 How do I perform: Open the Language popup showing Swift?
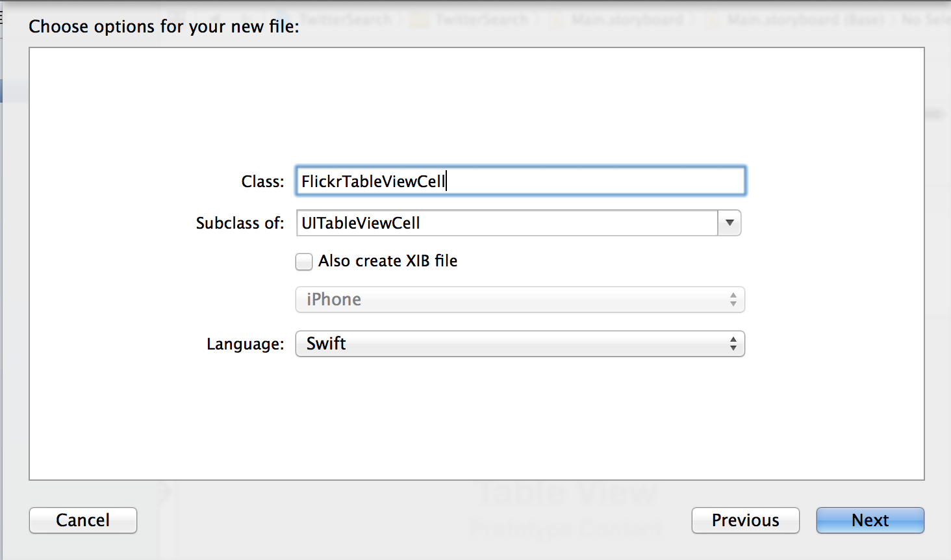pos(520,344)
